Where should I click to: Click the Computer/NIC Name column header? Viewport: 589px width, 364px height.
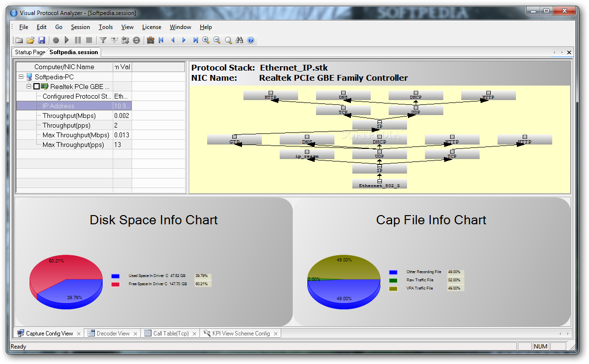64,67
